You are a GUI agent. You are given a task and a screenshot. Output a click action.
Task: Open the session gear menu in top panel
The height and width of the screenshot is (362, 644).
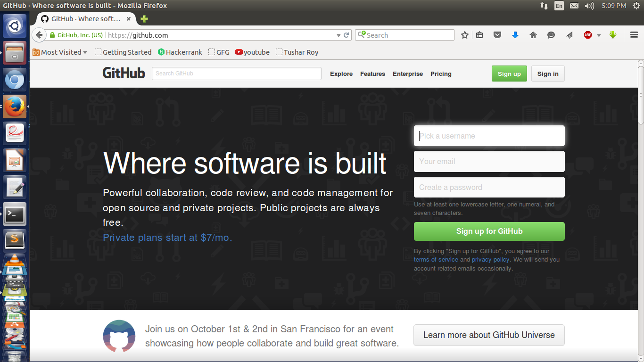(636, 6)
